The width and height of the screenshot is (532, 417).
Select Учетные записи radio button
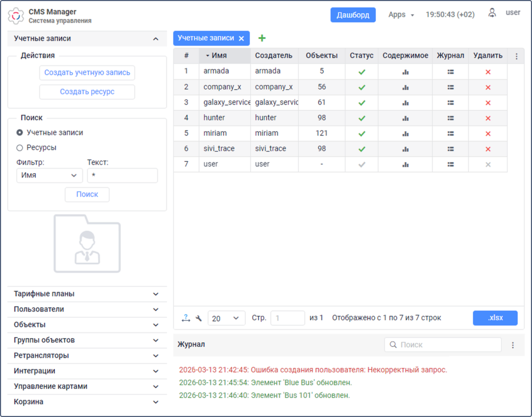point(20,132)
